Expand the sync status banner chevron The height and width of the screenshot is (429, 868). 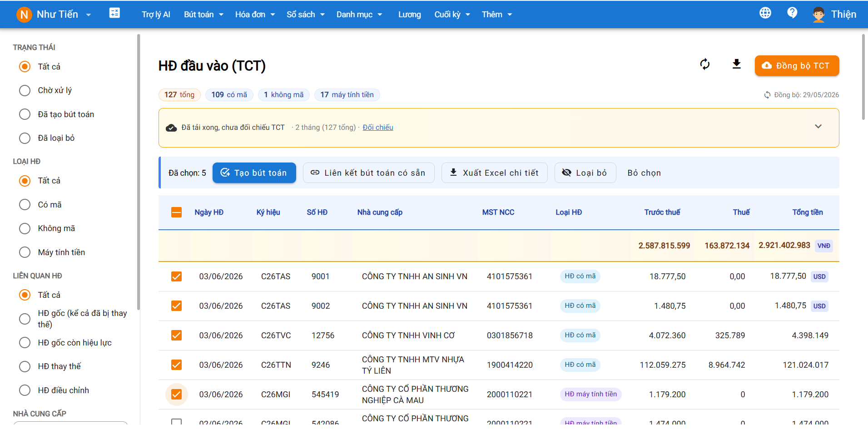click(818, 127)
